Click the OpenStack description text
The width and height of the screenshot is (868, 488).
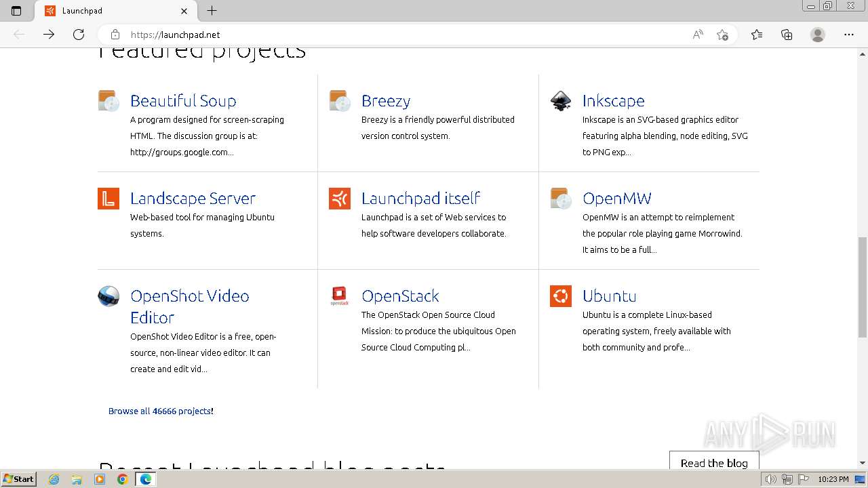pos(439,331)
